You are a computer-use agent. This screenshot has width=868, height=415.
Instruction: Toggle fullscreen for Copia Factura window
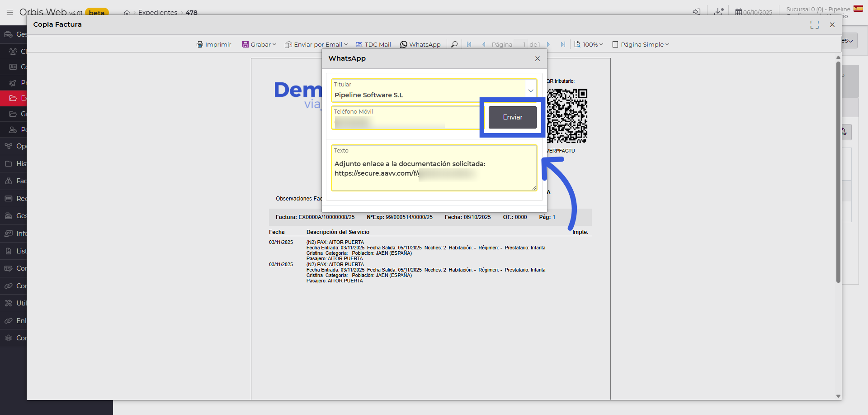coord(815,25)
